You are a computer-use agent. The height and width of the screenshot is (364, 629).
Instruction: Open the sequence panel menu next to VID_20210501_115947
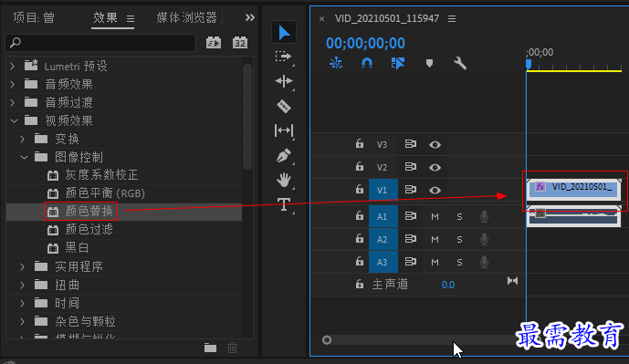[452, 19]
